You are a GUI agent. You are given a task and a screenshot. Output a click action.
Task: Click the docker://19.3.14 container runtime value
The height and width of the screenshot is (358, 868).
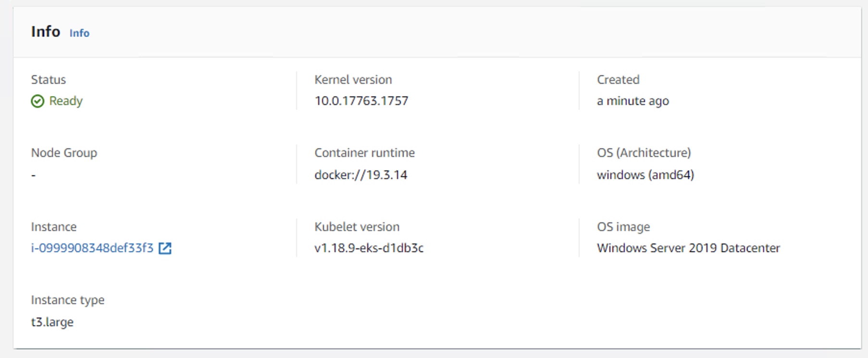(361, 175)
